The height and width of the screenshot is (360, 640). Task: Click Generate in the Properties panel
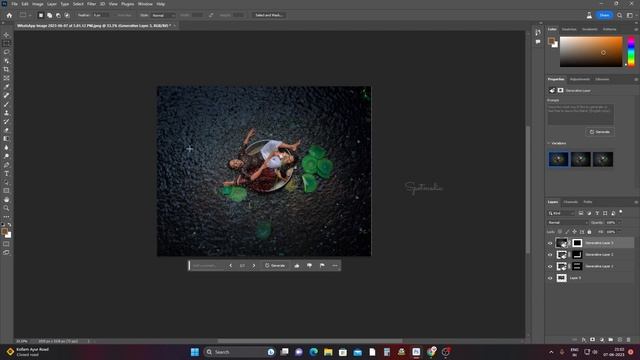[600, 132]
